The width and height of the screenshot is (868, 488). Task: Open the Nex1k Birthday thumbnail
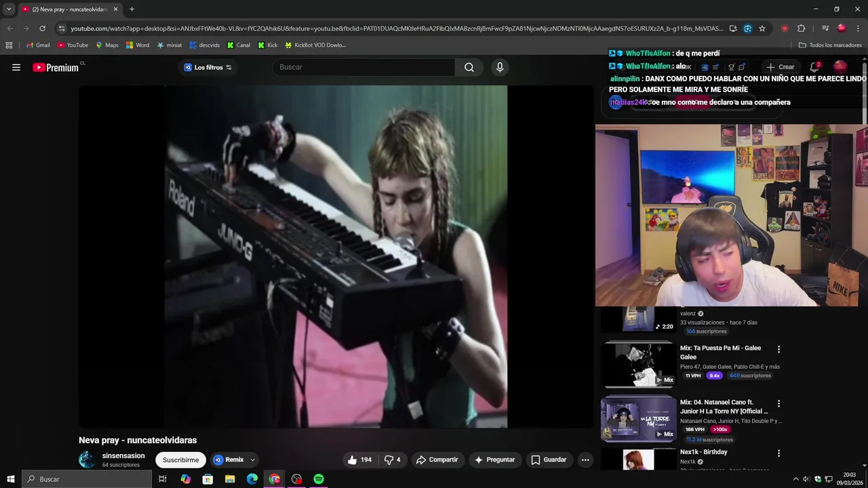point(638,460)
